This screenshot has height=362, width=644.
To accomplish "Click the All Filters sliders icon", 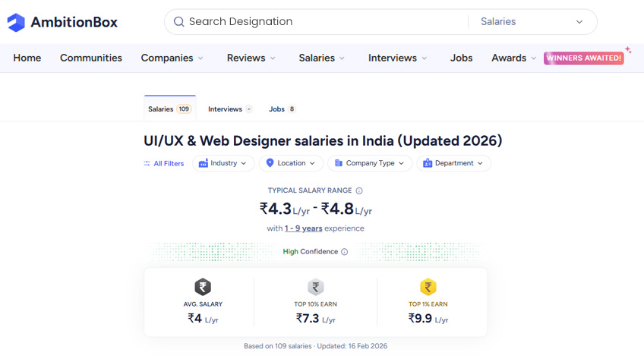I will (147, 163).
